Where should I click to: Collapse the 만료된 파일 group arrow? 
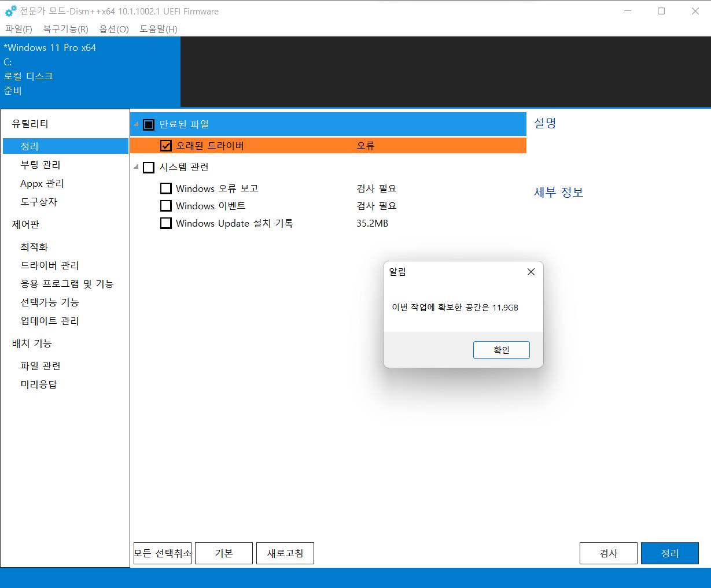point(137,124)
